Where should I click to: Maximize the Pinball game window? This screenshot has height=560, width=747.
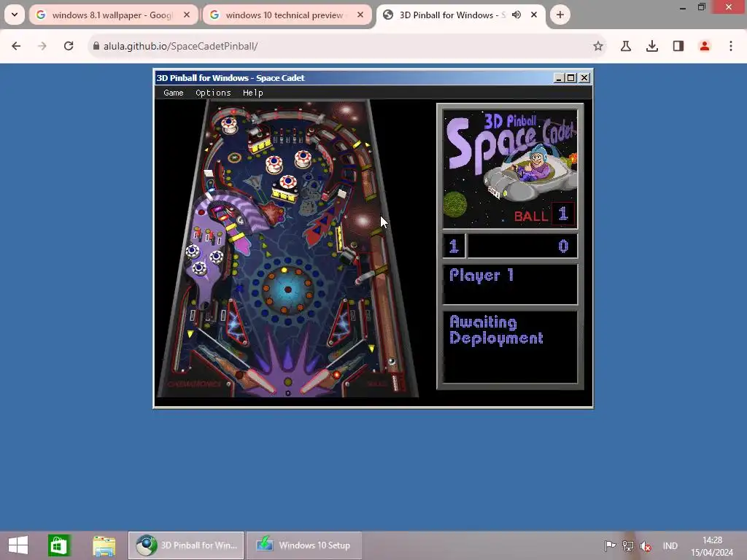coord(571,78)
